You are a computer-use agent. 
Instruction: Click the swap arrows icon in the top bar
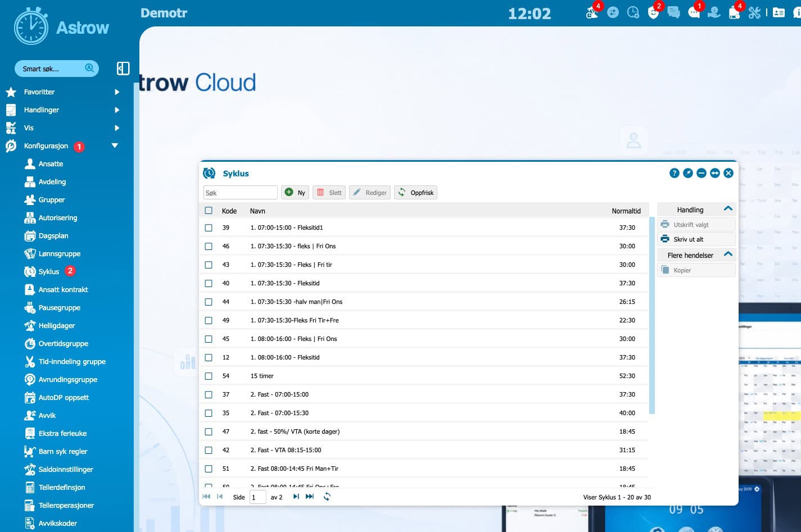click(613, 12)
